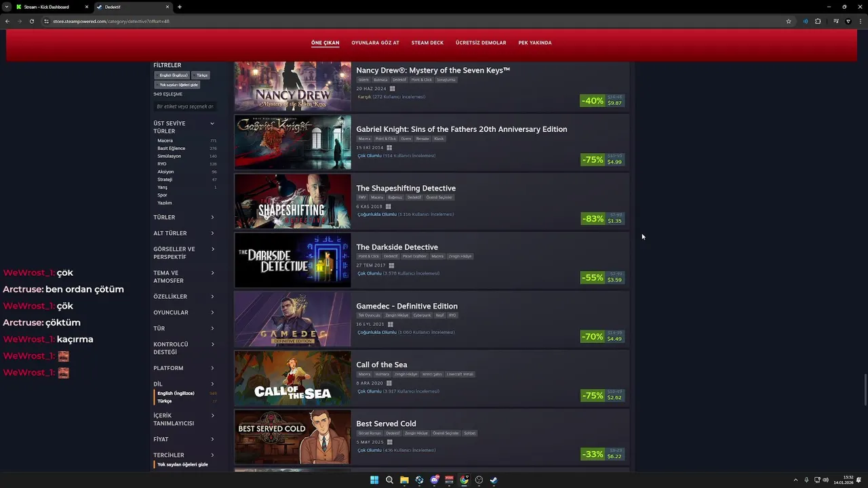Open the OYUNLARA GÖZ AT tab
The width and height of the screenshot is (868, 488).
375,43
